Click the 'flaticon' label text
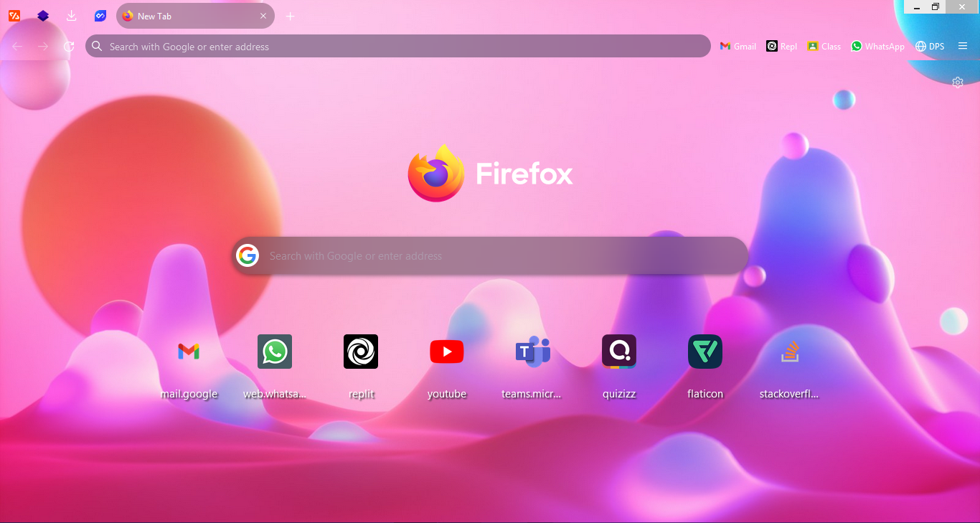The height and width of the screenshot is (523, 980). (705, 394)
